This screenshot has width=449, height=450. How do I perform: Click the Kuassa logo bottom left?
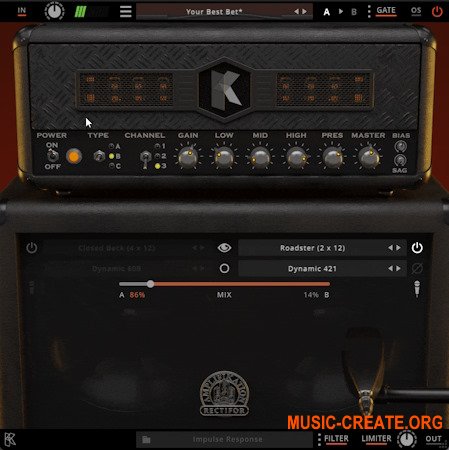10,439
